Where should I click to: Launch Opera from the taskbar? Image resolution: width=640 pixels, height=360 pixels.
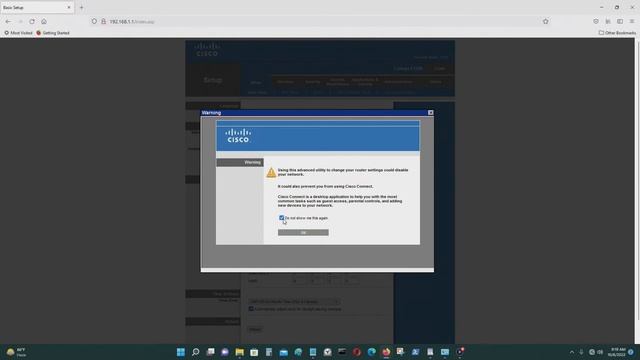[x=357, y=352]
